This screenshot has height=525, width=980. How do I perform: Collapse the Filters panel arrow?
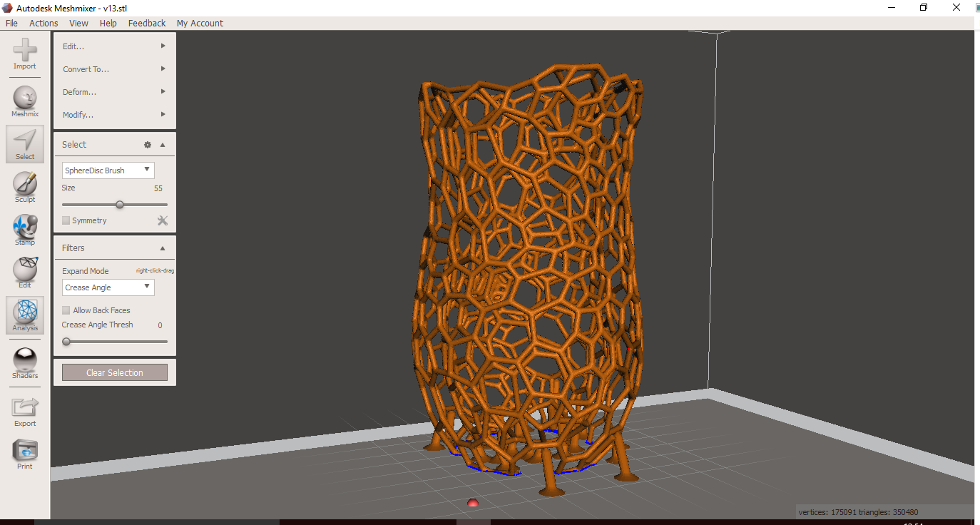coord(163,248)
